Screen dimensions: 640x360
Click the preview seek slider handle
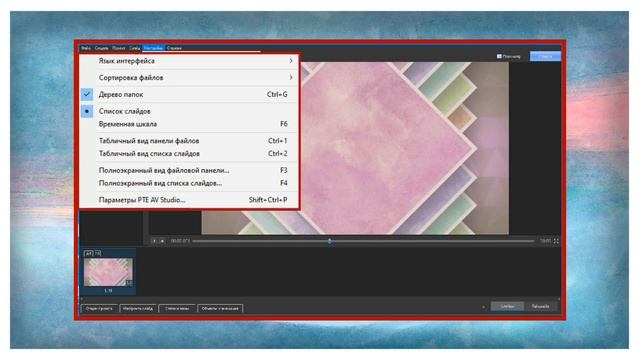coord(329,241)
